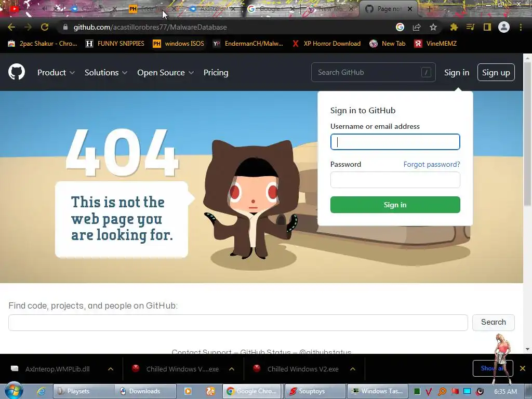Switch to the New Tab tab
The height and width of the screenshot is (399, 532).
pos(329,9)
